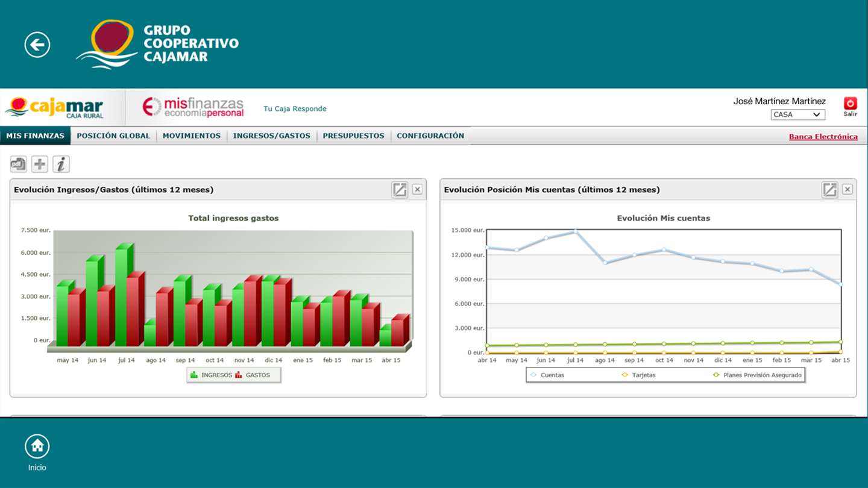Open the information icon in the toolbar
The height and width of the screenshot is (488, 868).
pos(61,164)
